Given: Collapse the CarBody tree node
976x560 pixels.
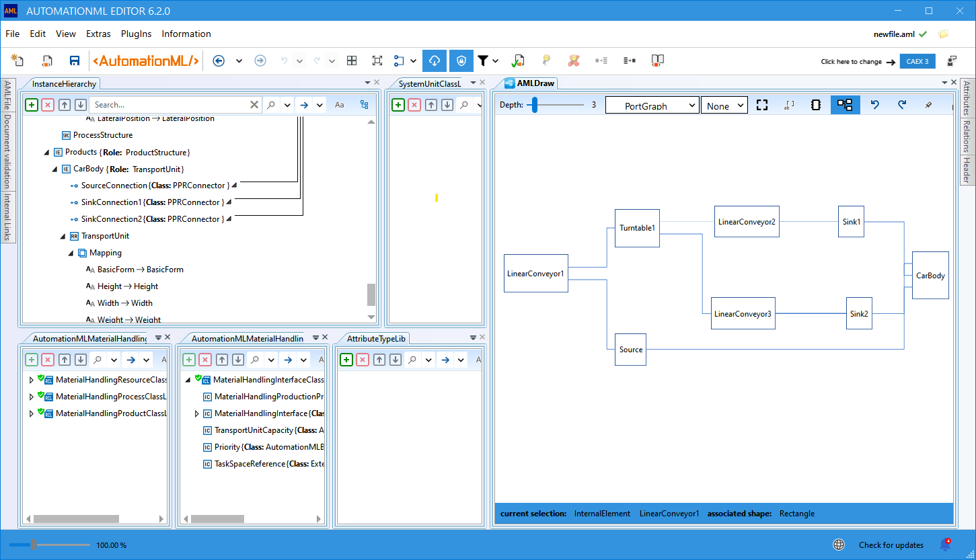Looking at the screenshot, I should point(54,169).
